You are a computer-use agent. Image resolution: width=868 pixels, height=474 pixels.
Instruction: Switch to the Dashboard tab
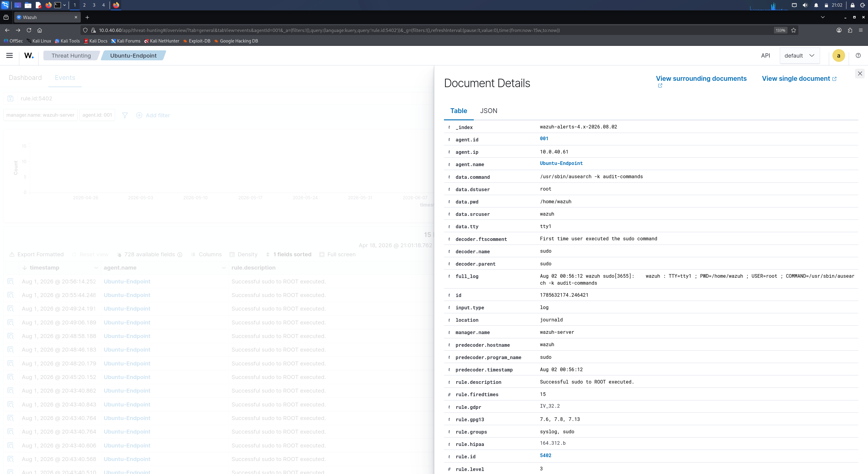[x=25, y=77]
